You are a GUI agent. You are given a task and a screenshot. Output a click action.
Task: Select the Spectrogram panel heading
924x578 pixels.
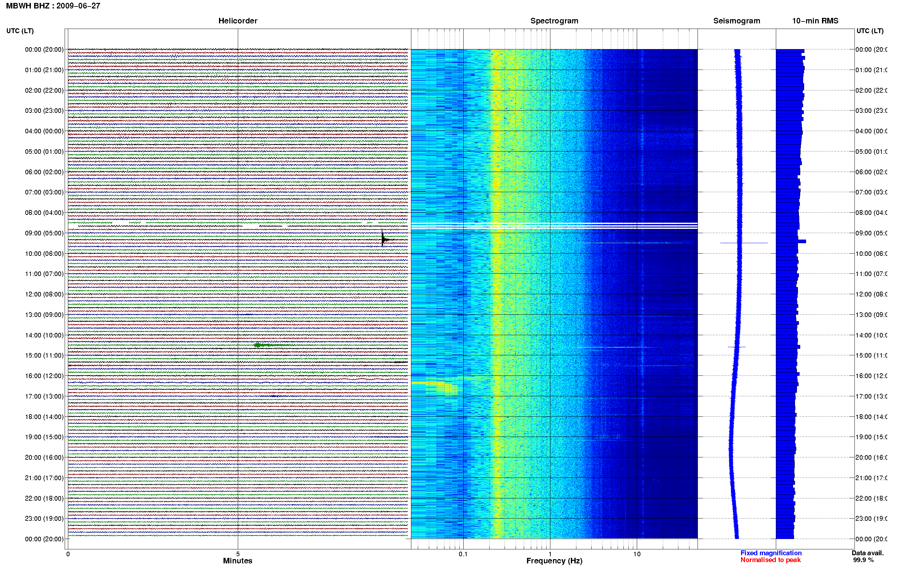coord(554,21)
